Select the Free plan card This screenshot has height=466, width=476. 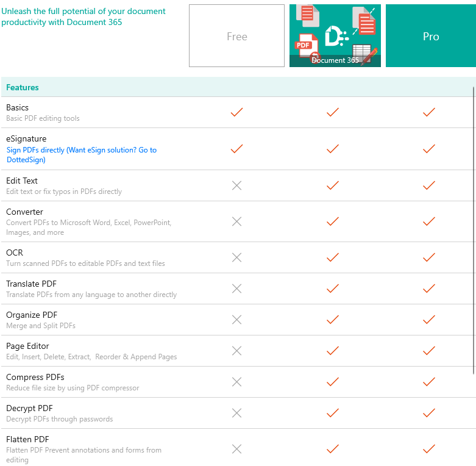[x=236, y=35]
